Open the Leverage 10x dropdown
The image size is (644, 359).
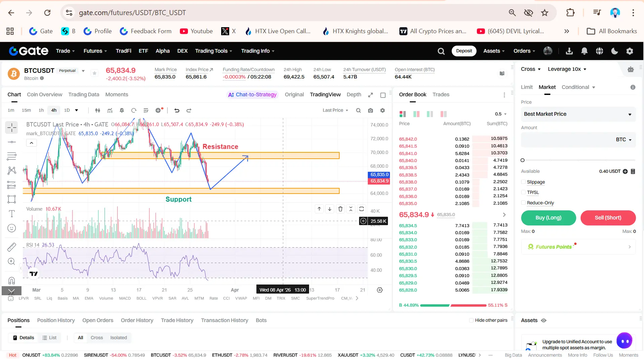pos(567,69)
